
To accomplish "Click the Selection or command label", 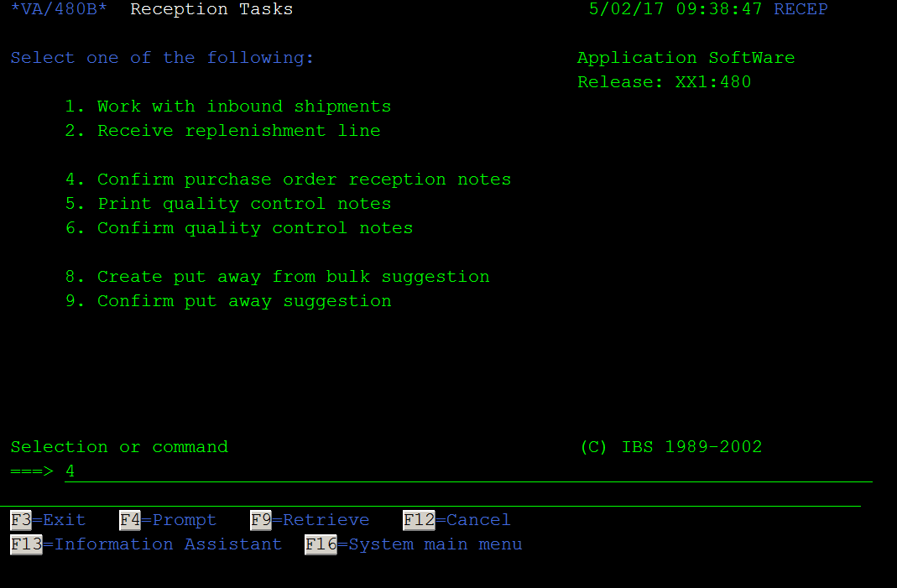I will pos(119,447).
